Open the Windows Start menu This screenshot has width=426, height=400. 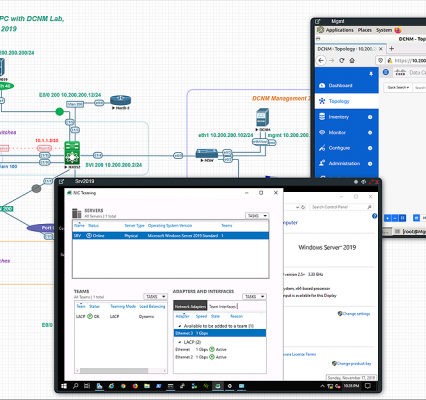64,386
